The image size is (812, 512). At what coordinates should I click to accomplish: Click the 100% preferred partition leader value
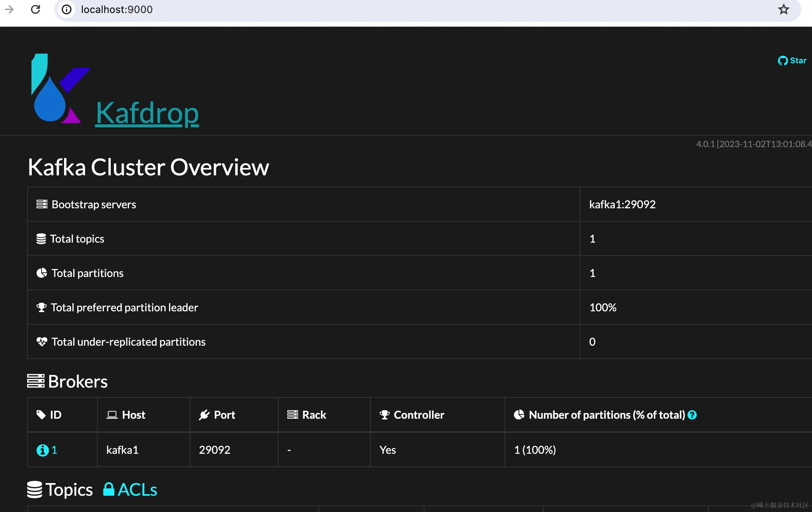point(603,307)
